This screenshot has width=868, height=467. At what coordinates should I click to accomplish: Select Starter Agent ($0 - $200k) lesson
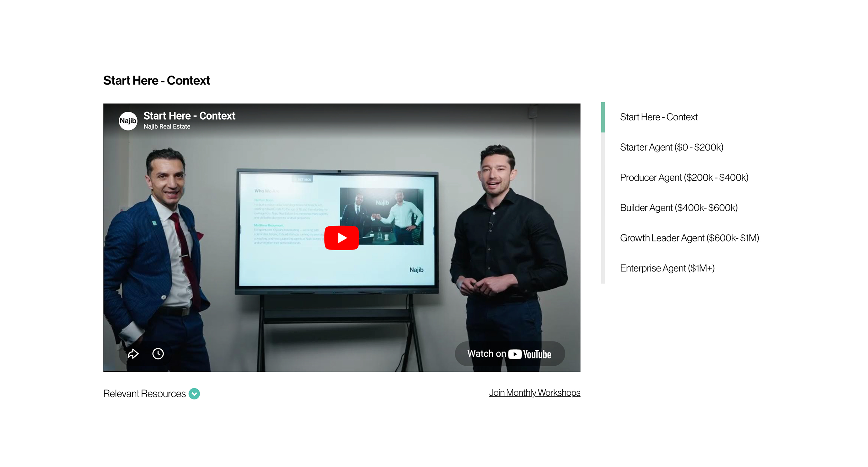671,147
